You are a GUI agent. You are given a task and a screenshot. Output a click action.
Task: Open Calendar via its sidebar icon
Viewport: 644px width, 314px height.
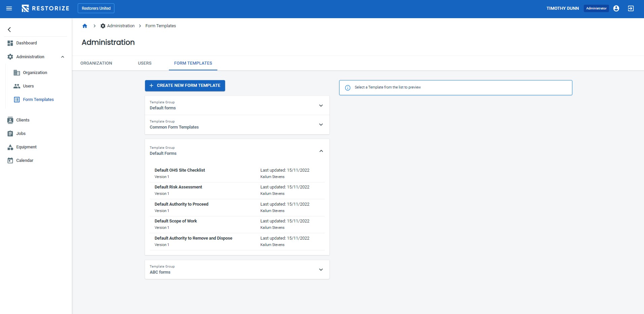10,161
